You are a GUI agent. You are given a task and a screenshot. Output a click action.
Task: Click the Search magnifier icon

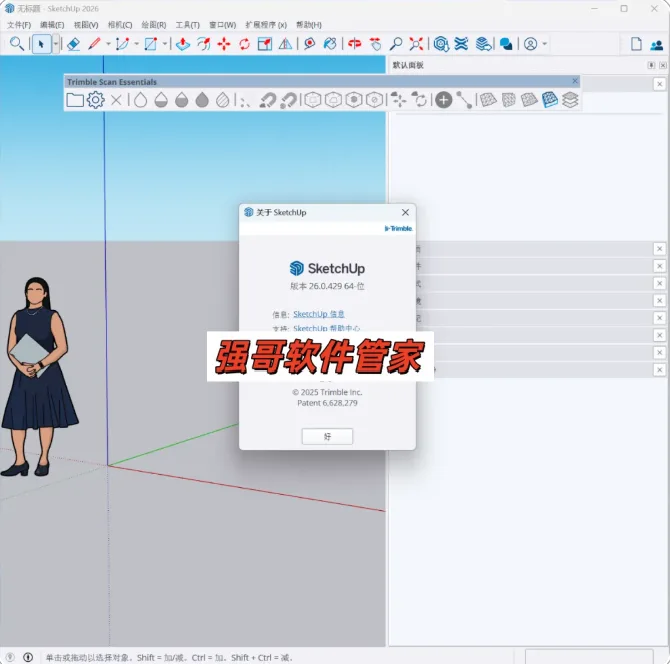(x=17, y=44)
